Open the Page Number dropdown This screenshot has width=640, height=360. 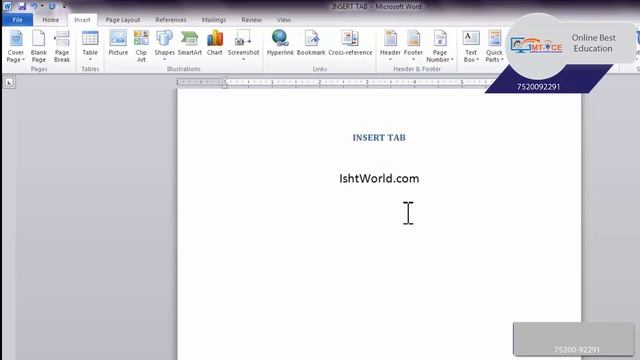tap(440, 47)
